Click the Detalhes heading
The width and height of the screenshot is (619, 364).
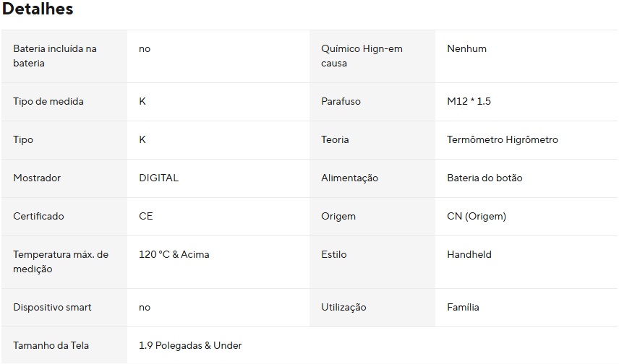[38, 9]
